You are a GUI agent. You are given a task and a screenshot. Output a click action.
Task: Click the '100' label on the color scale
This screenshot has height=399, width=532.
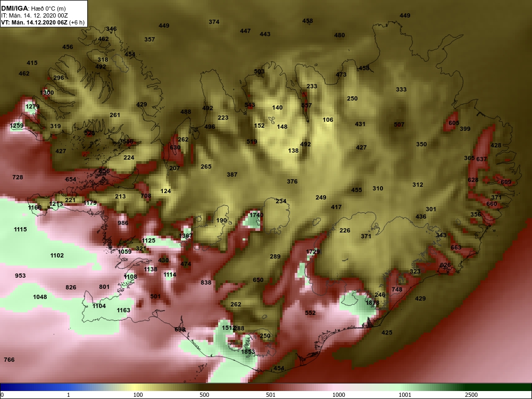138,395
